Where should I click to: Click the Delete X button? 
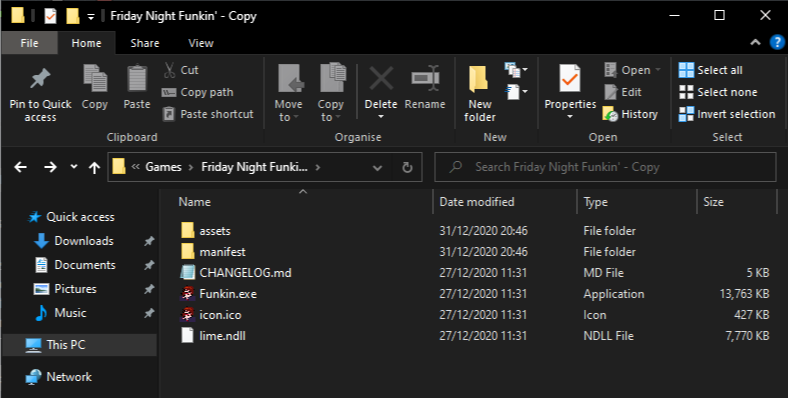[381, 79]
